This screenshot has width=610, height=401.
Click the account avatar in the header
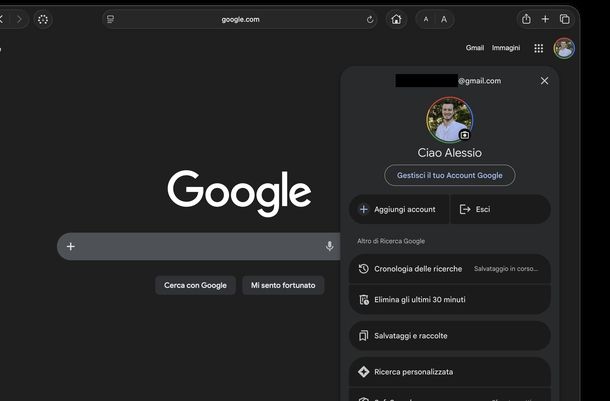pos(564,48)
